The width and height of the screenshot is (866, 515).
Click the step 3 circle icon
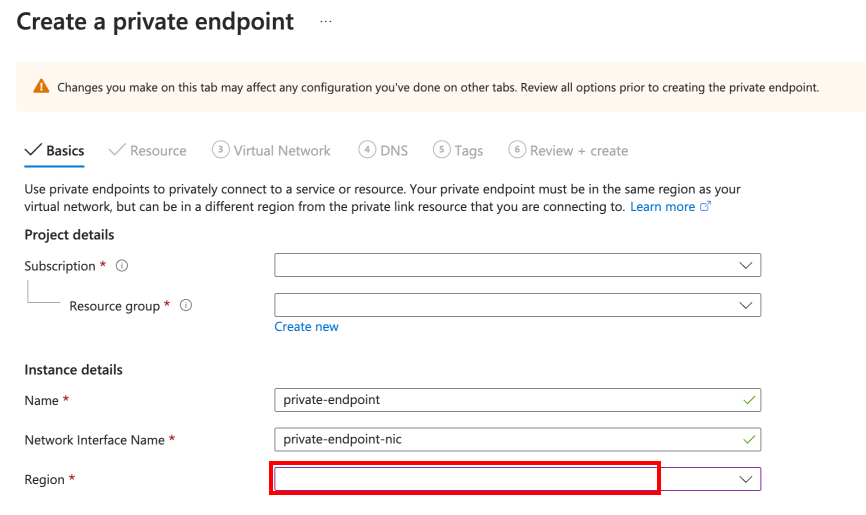pos(220,150)
